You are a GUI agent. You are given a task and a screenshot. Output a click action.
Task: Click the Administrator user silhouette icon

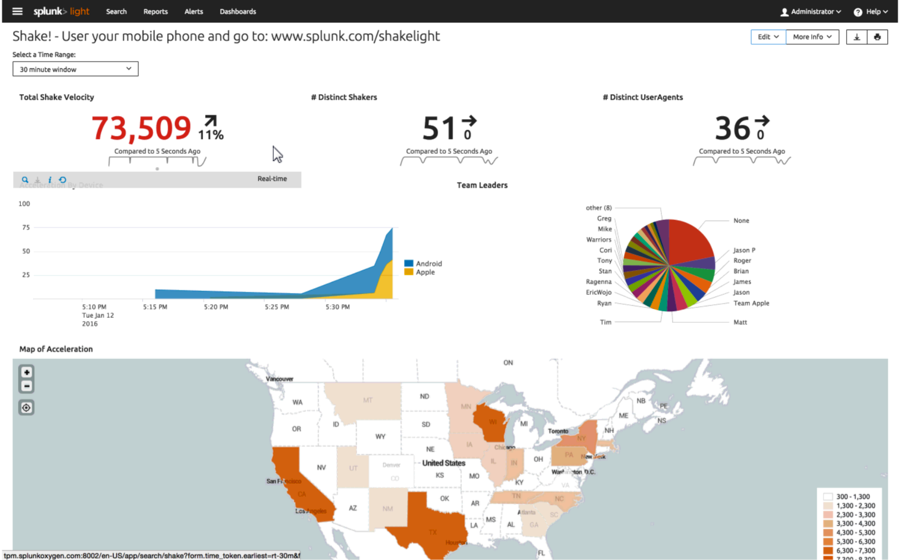(x=785, y=12)
